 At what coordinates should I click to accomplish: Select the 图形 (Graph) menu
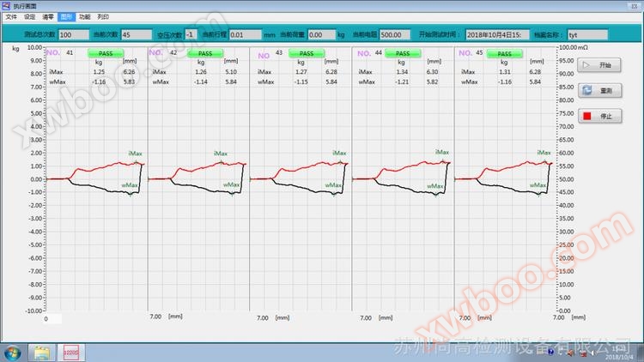tap(66, 16)
